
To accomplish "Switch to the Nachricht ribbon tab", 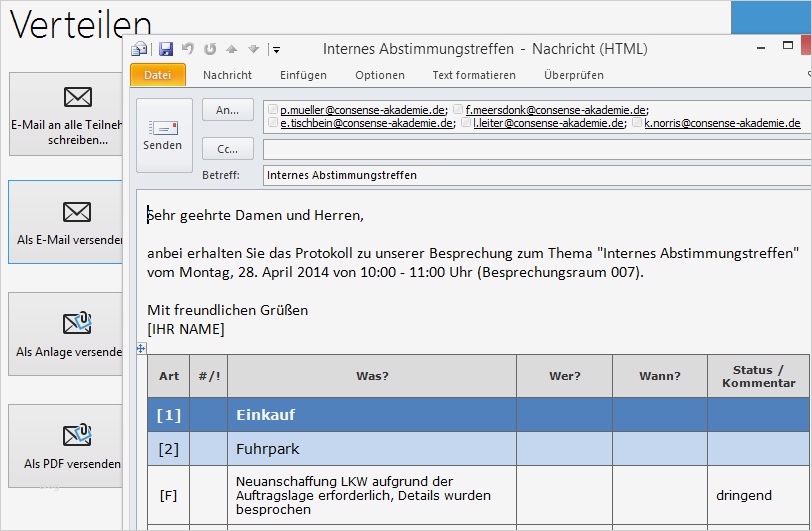I will (x=227, y=75).
